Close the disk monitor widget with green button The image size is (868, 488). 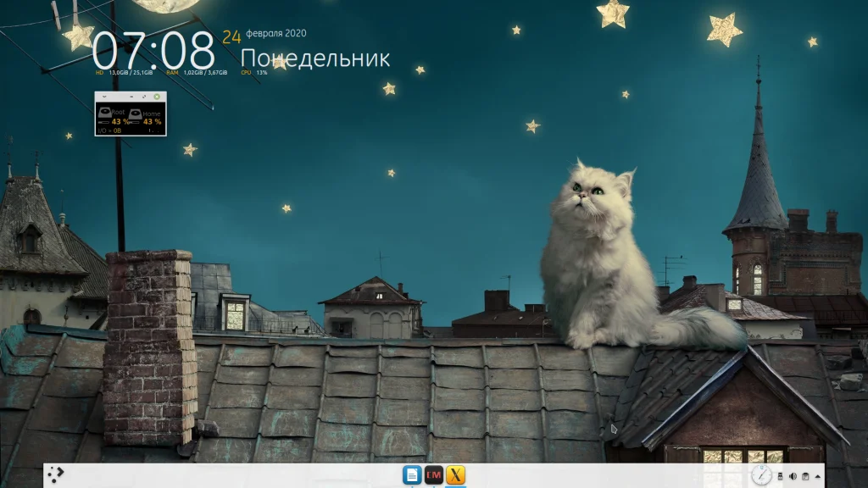[x=157, y=97]
